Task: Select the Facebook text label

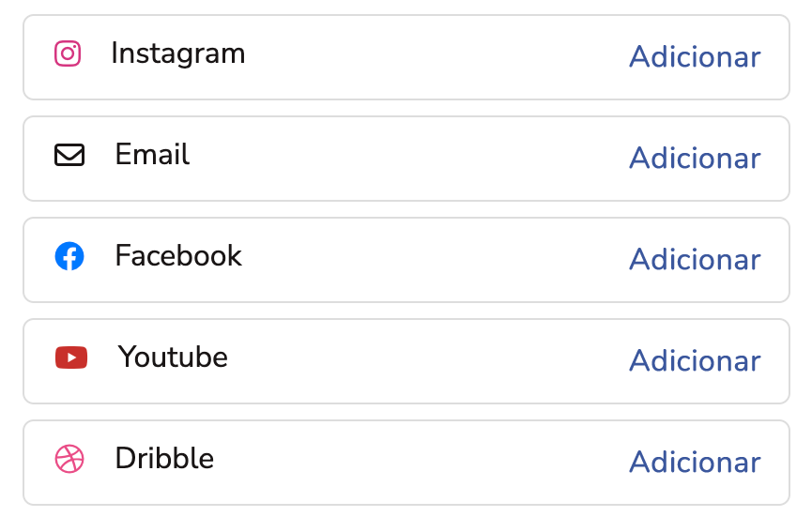Action: coord(178,256)
